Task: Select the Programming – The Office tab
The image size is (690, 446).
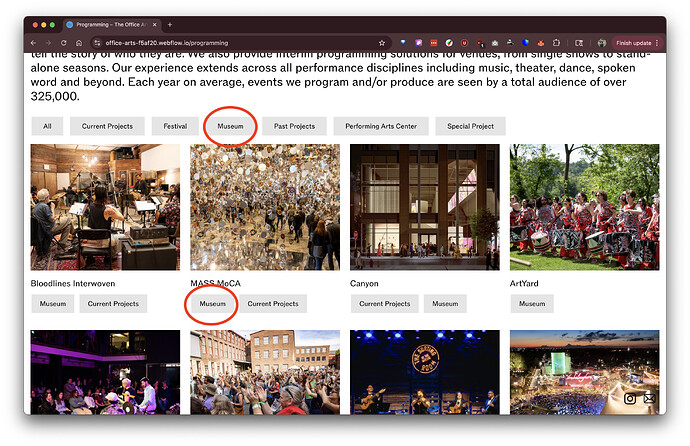Action: 111,25
